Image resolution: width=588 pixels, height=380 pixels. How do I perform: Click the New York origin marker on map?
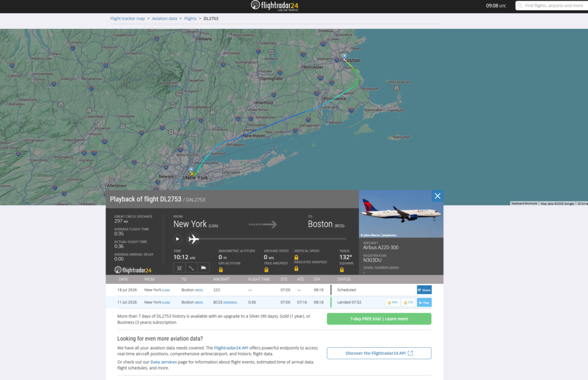(191, 170)
